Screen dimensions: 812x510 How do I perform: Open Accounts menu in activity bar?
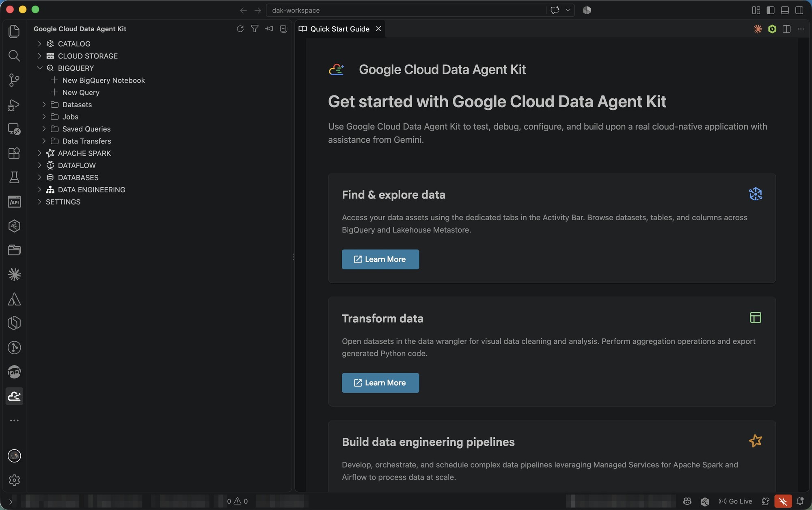(x=14, y=456)
